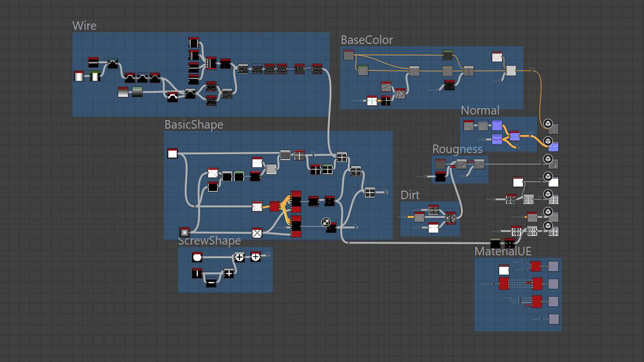The image size is (644, 362).
Task: Click the large red node at MaterialUE's left
Action: 504,284
